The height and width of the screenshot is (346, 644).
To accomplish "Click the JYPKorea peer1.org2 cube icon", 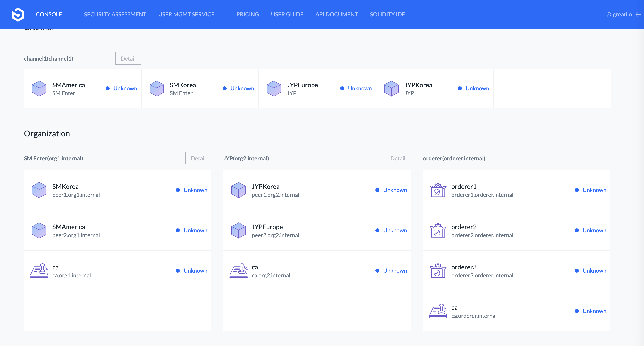I will pos(238,190).
